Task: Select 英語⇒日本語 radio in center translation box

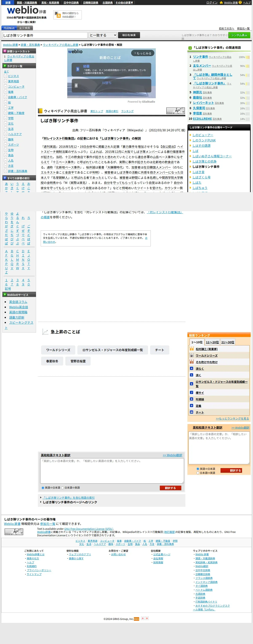Action: point(43,488)
